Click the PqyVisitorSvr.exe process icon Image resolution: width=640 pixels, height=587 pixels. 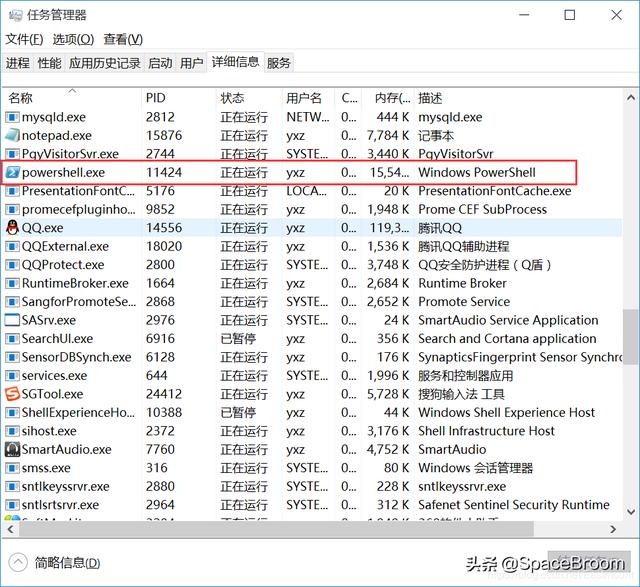coord(12,154)
